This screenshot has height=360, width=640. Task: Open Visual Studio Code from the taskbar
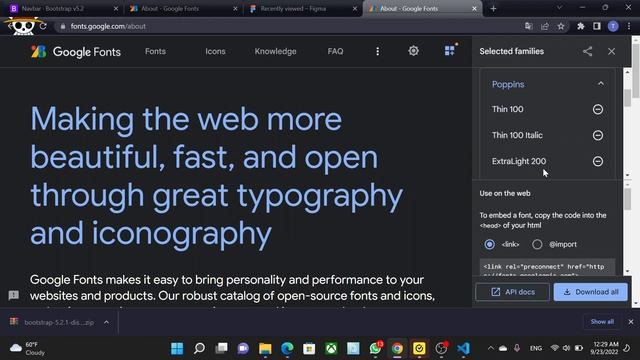[463, 349]
